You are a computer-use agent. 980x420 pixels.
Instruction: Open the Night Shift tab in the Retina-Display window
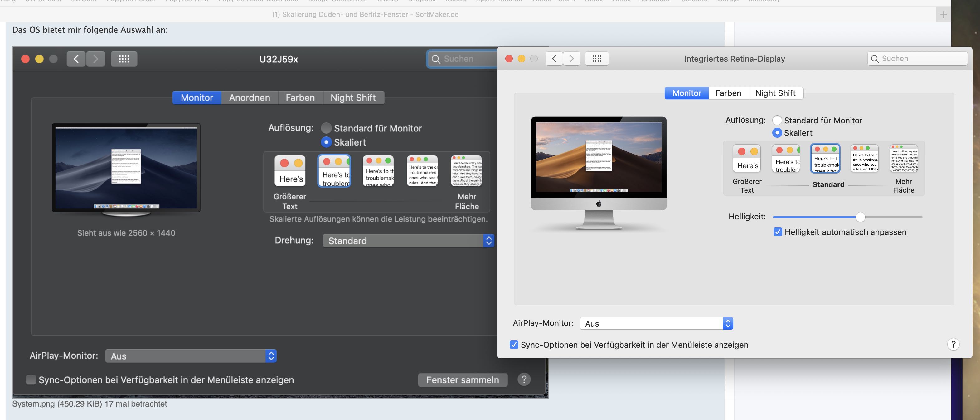(x=775, y=93)
